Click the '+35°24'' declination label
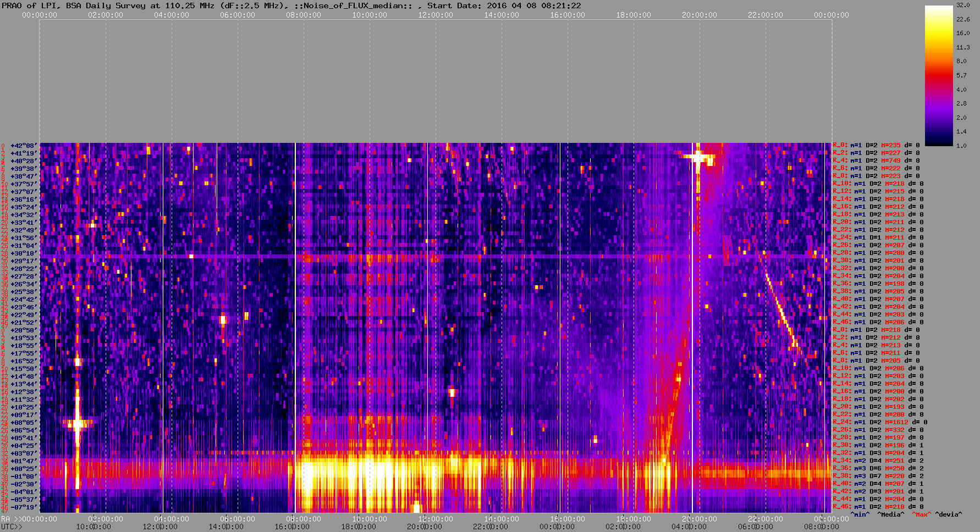This screenshot has height=532, width=980. click(x=24, y=207)
